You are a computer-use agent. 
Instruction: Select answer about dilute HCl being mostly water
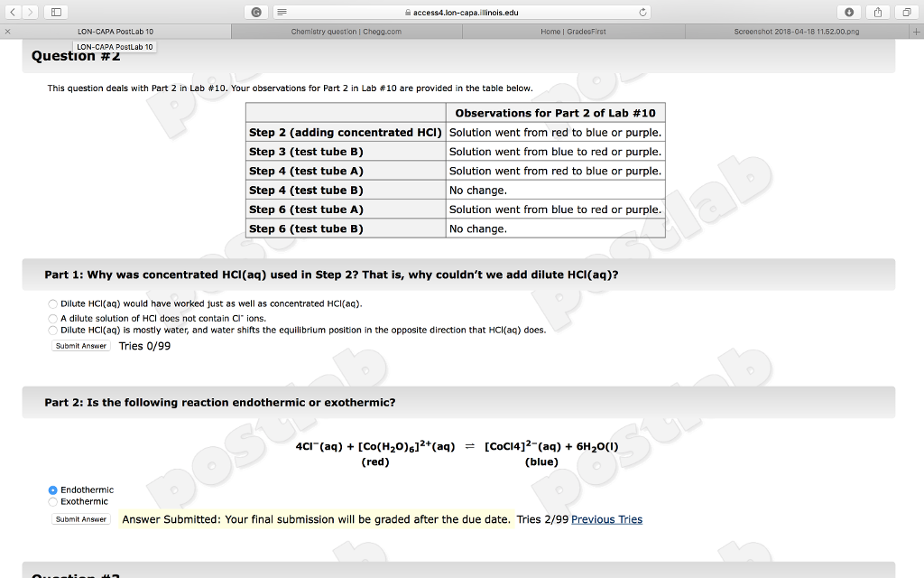[52, 330]
